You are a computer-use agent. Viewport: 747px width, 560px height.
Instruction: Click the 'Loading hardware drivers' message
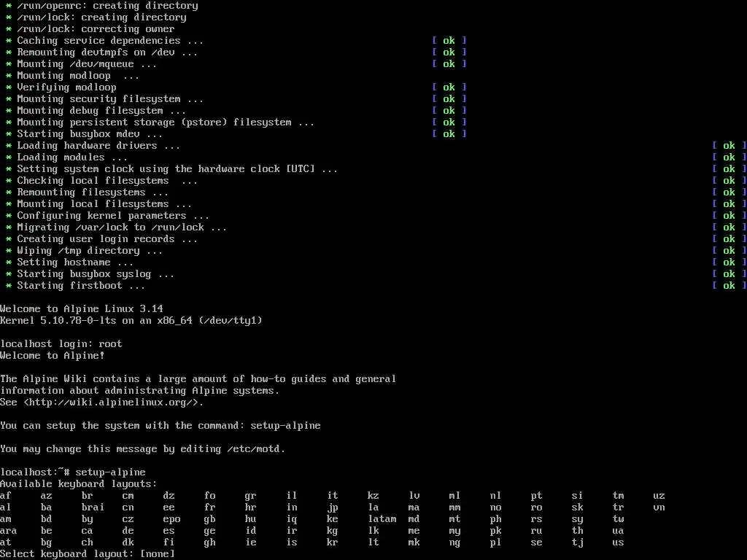click(x=98, y=146)
